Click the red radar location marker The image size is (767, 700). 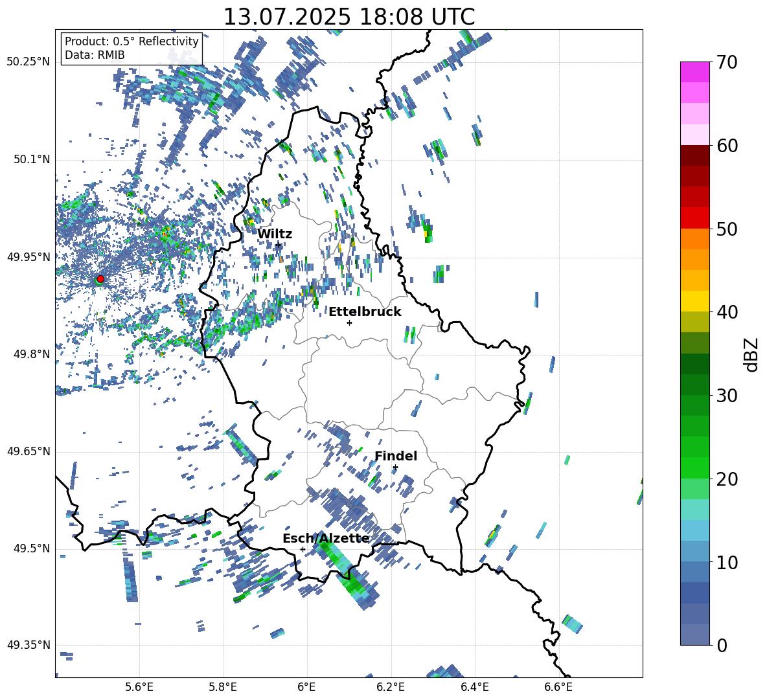pos(100,279)
